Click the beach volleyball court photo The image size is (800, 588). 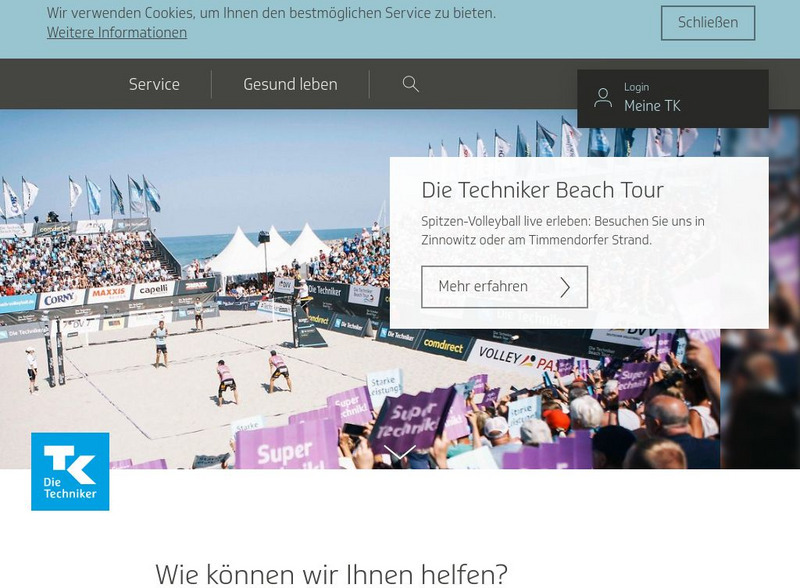[194, 306]
